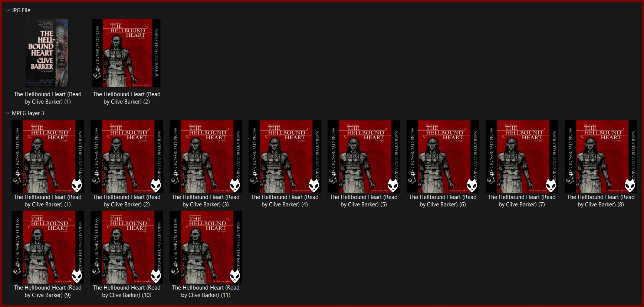Image resolution: width=644 pixels, height=307 pixels.
Task: Select MP3 track thumbnail numbered (10)
Action: point(127,247)
